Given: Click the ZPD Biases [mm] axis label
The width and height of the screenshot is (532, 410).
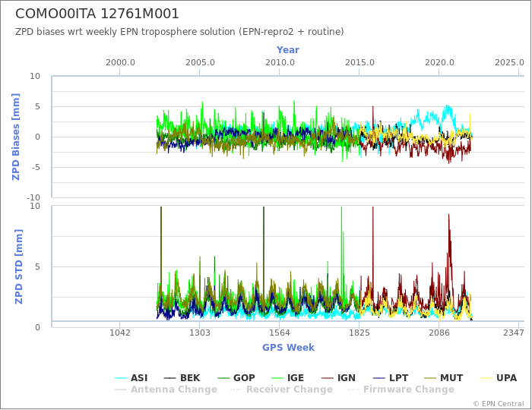Looking at the screenshot, I should click(16, 137).
